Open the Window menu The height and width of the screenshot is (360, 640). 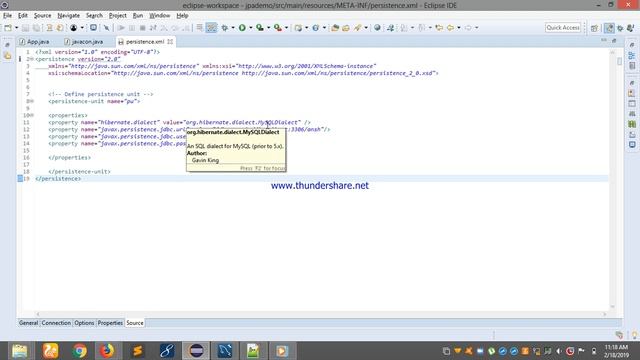[x=160, y=16]
